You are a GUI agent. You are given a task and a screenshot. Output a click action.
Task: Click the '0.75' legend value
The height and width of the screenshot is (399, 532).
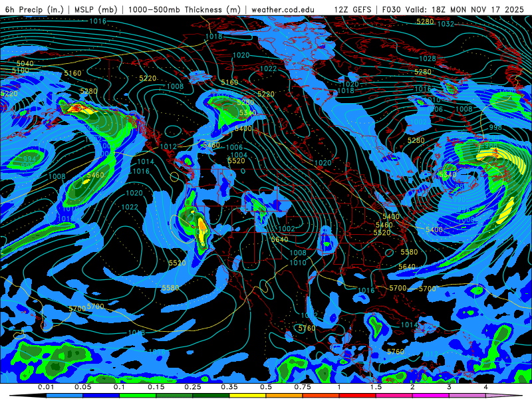303,387
